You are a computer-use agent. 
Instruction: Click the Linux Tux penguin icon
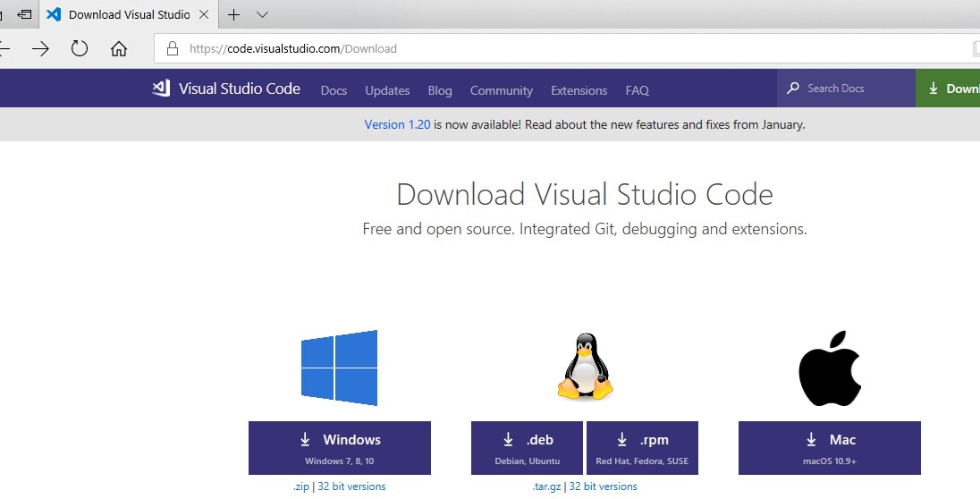tap(585, 367)
